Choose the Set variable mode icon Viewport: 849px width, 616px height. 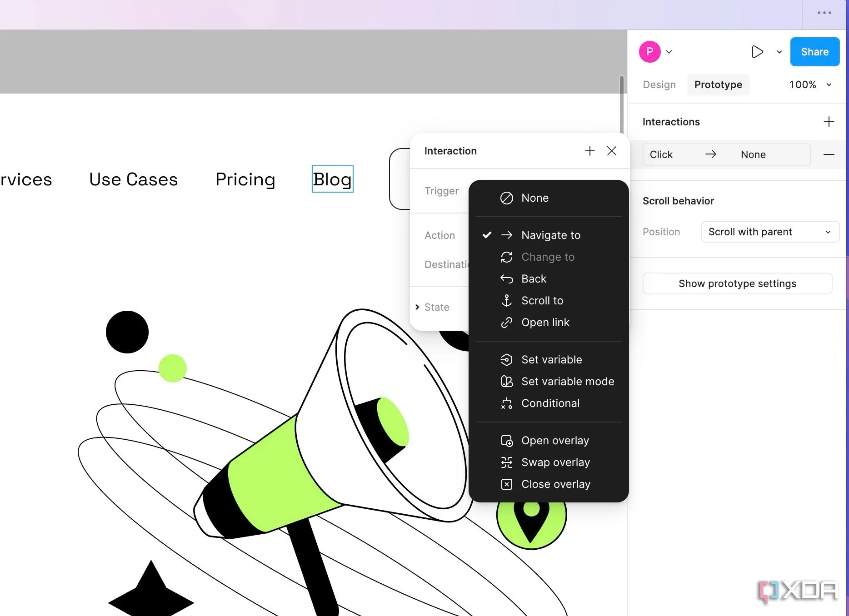[x=506, y=382]
